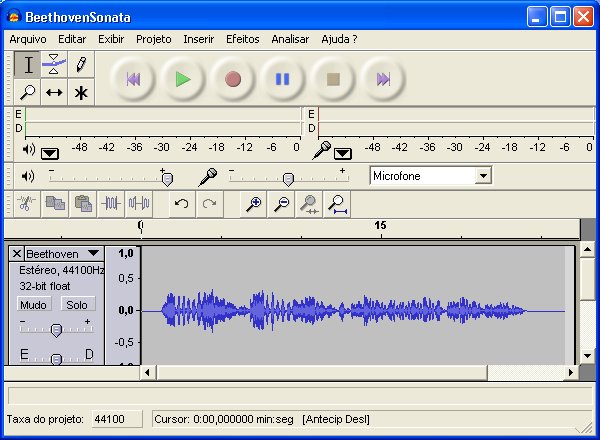Fit selection in window zoom icon
600x440 pixels.
[309, 204]
